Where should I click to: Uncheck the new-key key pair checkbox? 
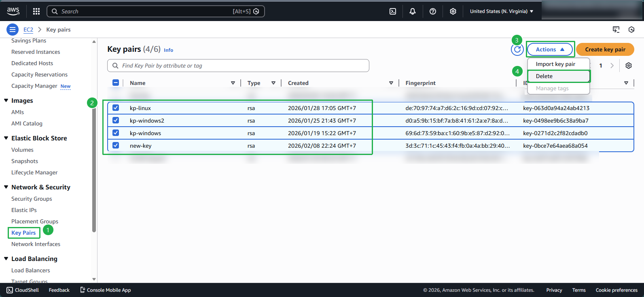point(116,146)
